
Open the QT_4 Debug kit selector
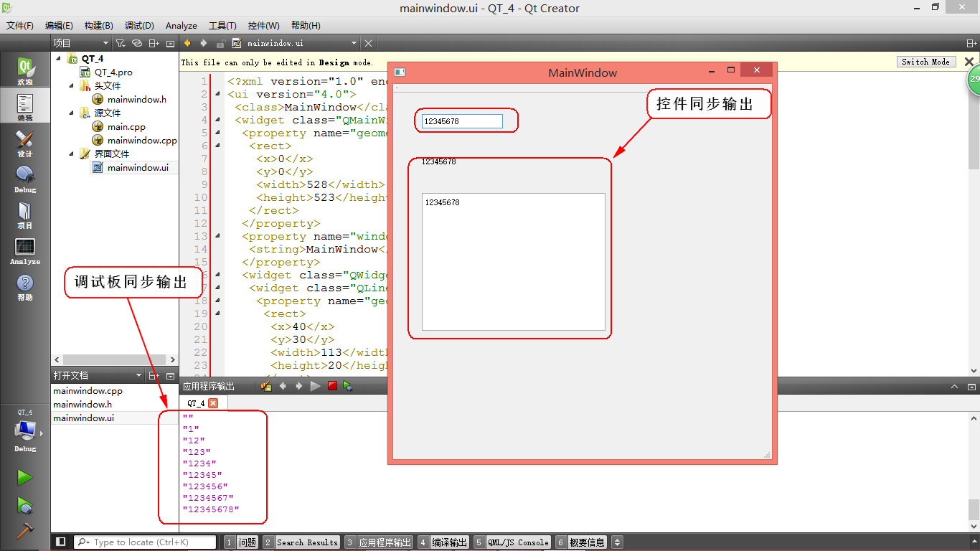coord(25,431)
